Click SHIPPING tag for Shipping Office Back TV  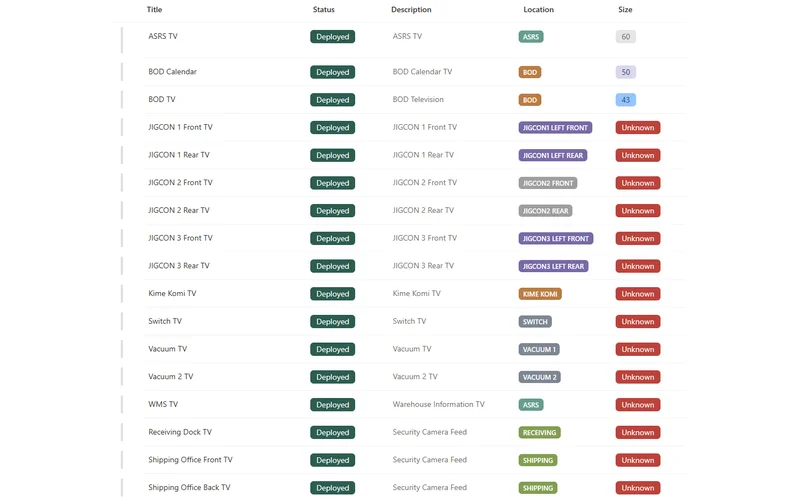(538, 488)
